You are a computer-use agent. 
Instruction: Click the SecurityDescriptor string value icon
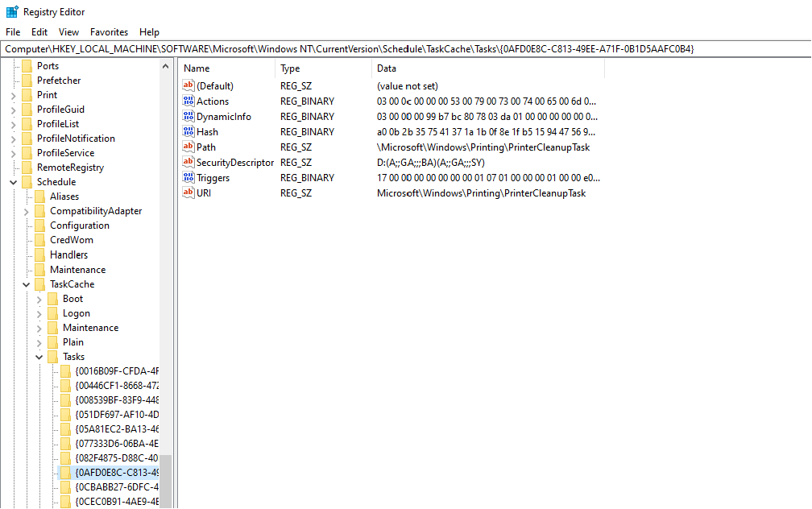(x=189, y=163)
